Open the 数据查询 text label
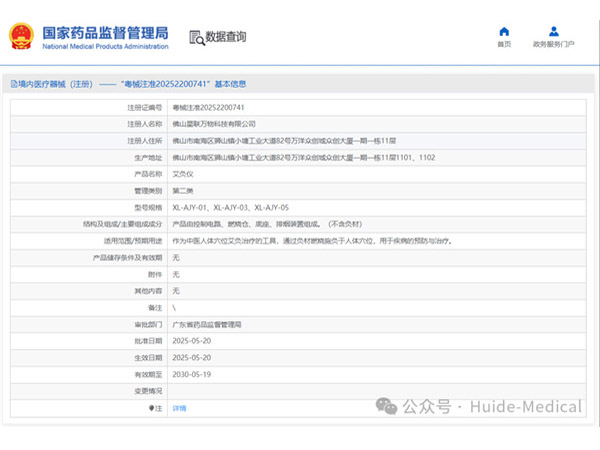 (x=226, y=37)
